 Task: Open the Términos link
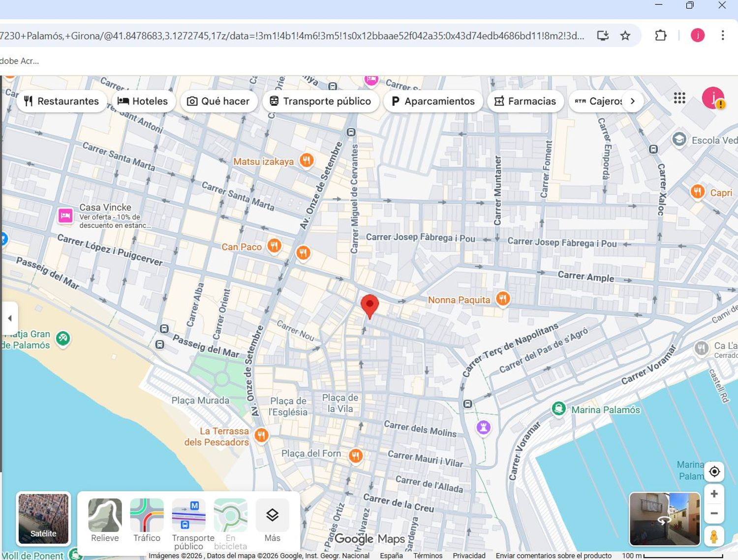[x=428, y=556]
